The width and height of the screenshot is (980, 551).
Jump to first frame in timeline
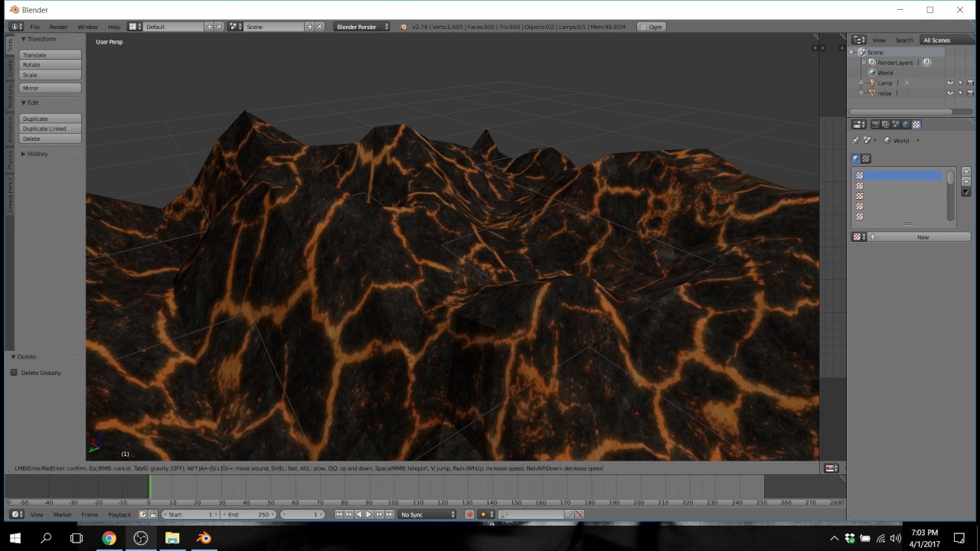[338, 514]
